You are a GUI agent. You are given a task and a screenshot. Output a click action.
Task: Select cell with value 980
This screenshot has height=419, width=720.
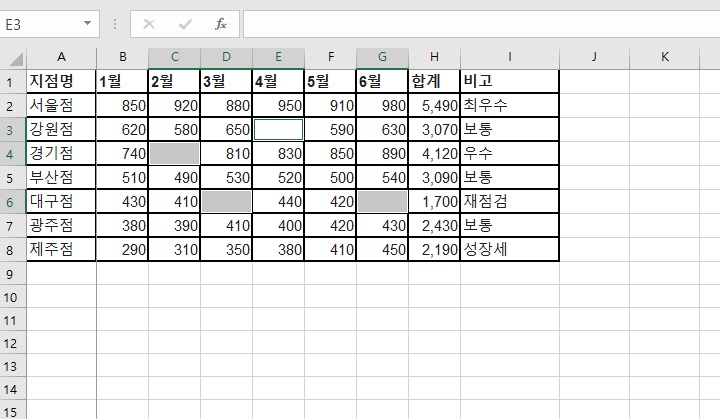click(x=382, y=106)
